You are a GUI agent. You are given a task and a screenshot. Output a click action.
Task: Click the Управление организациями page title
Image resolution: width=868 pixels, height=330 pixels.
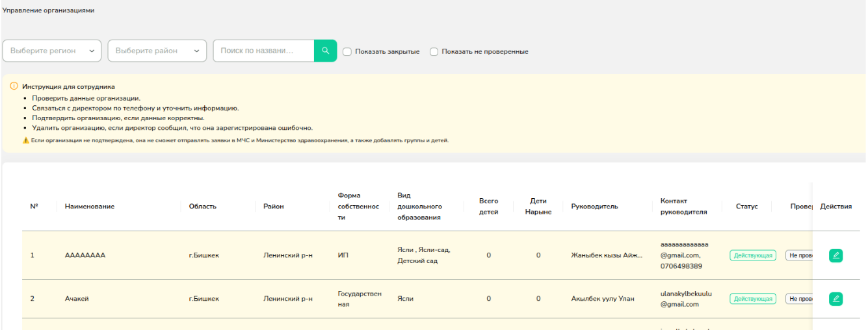click(x=49, y=10)
